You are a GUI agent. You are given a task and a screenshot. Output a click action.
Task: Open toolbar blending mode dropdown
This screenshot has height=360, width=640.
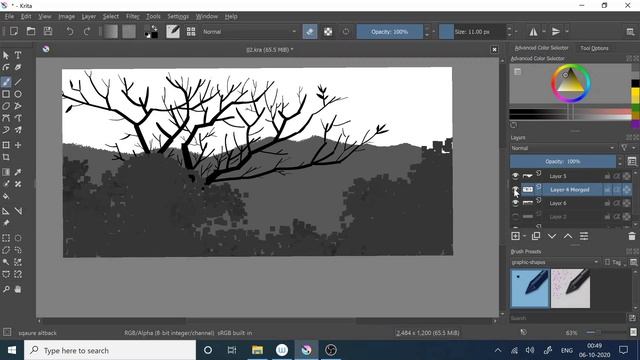[x=249, y=31]
